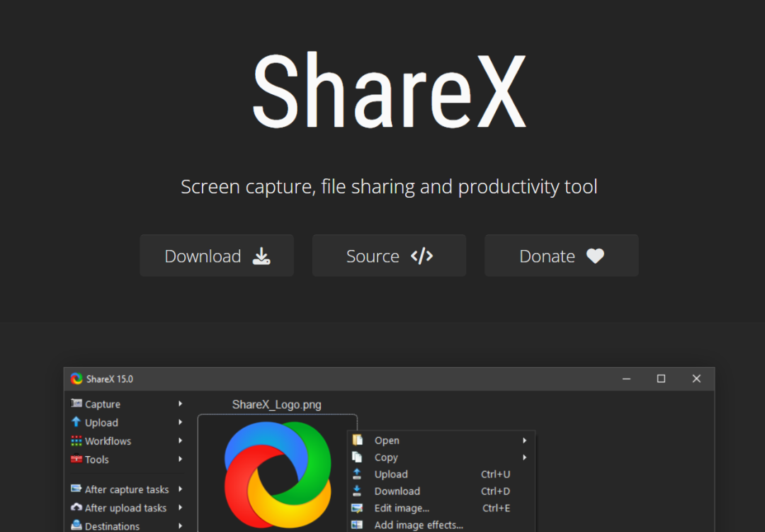Click the heart icon on Donate

pos(595,256)
